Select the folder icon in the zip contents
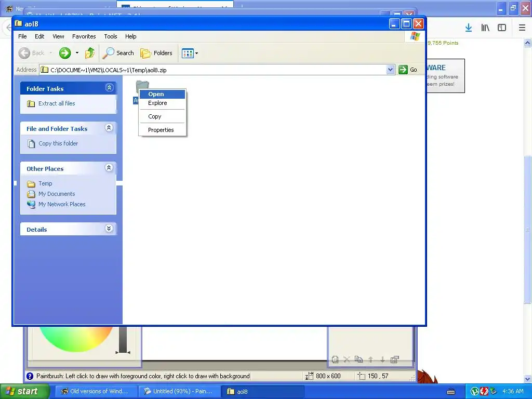Viewport: 532px width, 399px height. 142,87
